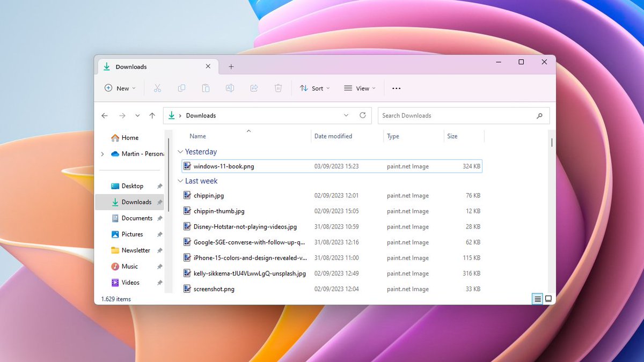
Task: Open the address bar dropdown
Action: 346,115
